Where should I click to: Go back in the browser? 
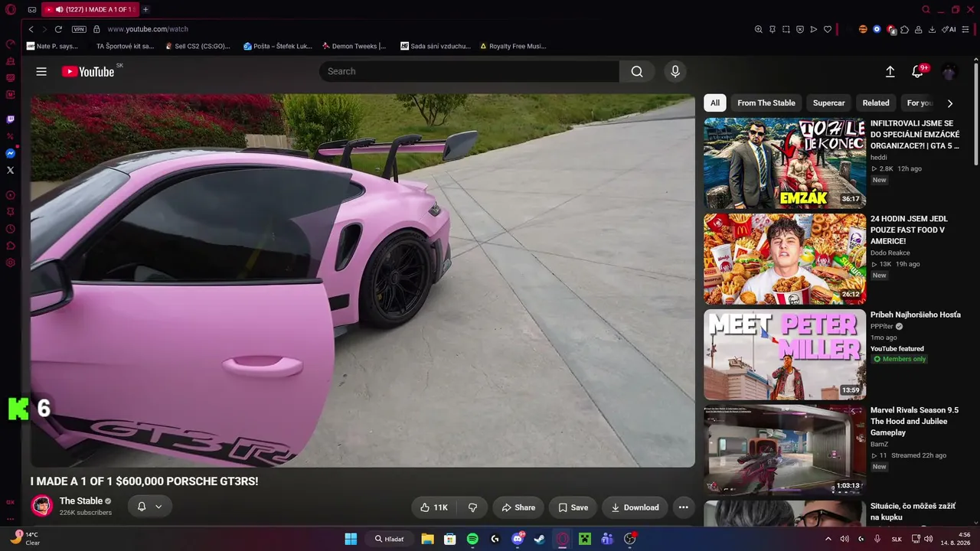point(31,29)
